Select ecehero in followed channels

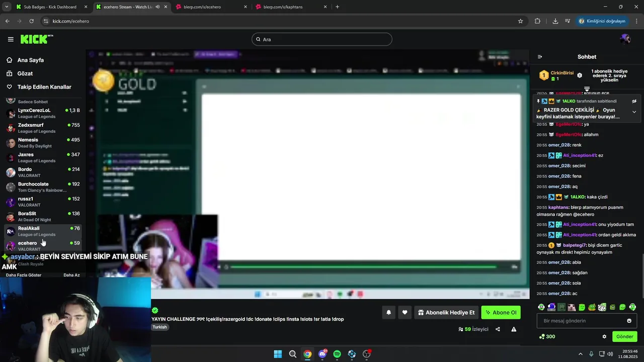pos(43,246)
